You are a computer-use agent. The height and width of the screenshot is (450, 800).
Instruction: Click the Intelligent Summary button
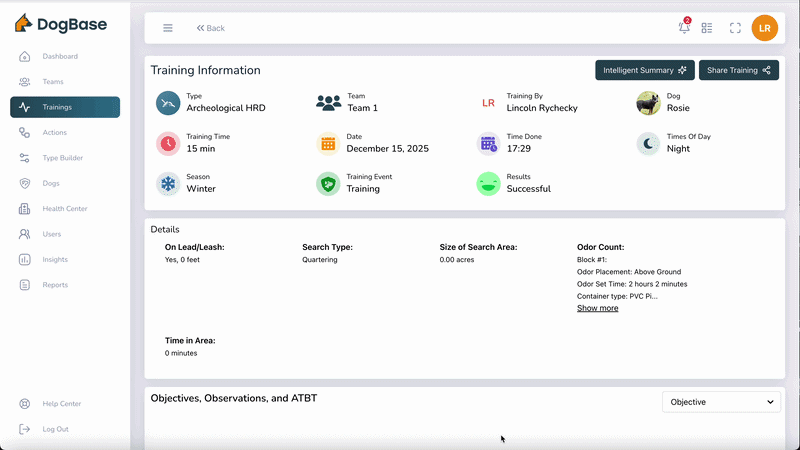click(644, 70)
